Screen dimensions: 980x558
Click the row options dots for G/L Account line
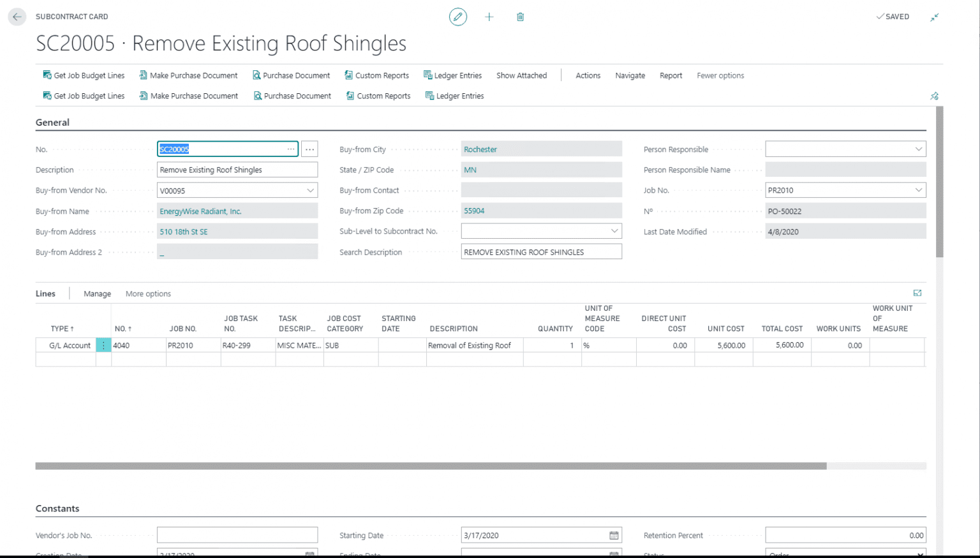(103, 345)
